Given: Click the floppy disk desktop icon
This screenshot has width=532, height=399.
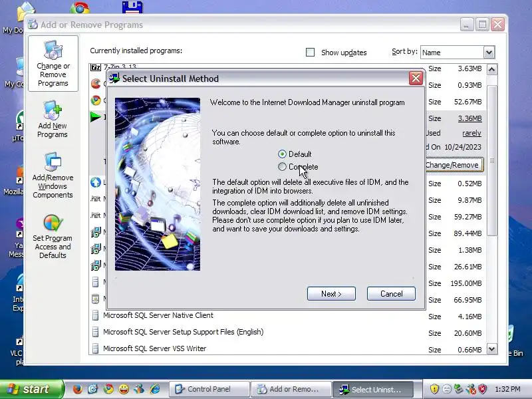Looking at the screenshot, I should [x=132, y=7].
